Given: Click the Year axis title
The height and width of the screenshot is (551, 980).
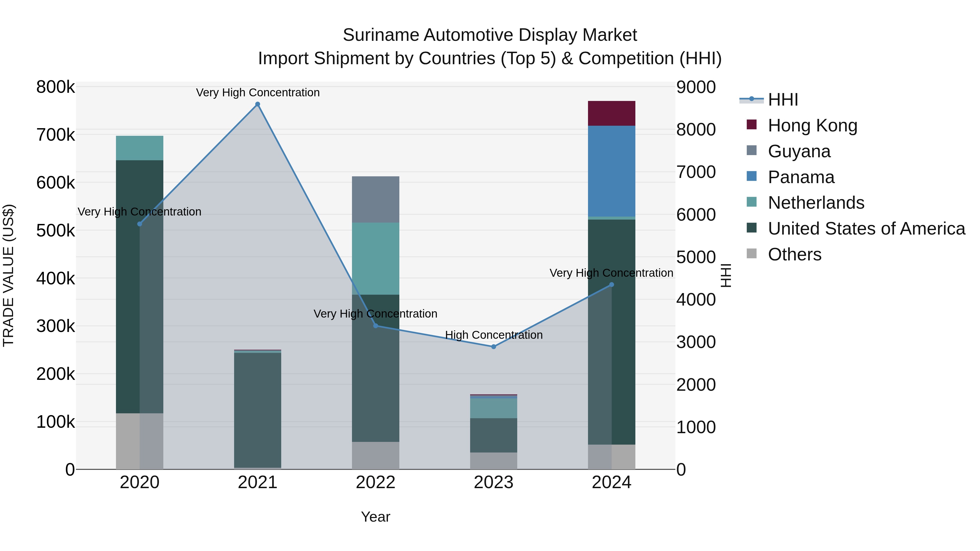Looking at the screenshot, I should [x=375, y=517].
